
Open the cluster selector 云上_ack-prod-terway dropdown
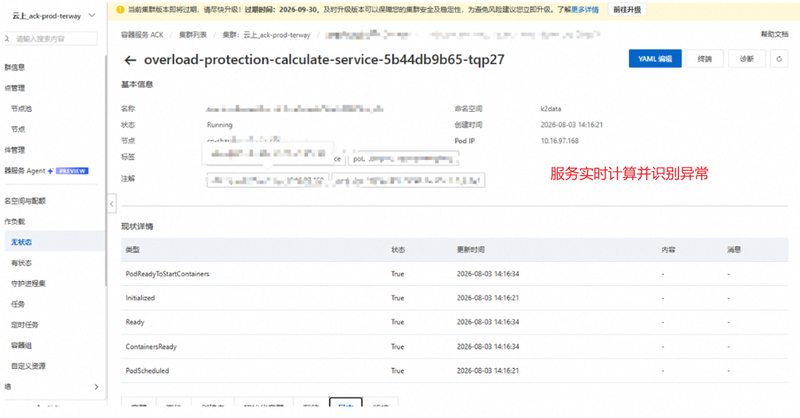coord(53,16)
